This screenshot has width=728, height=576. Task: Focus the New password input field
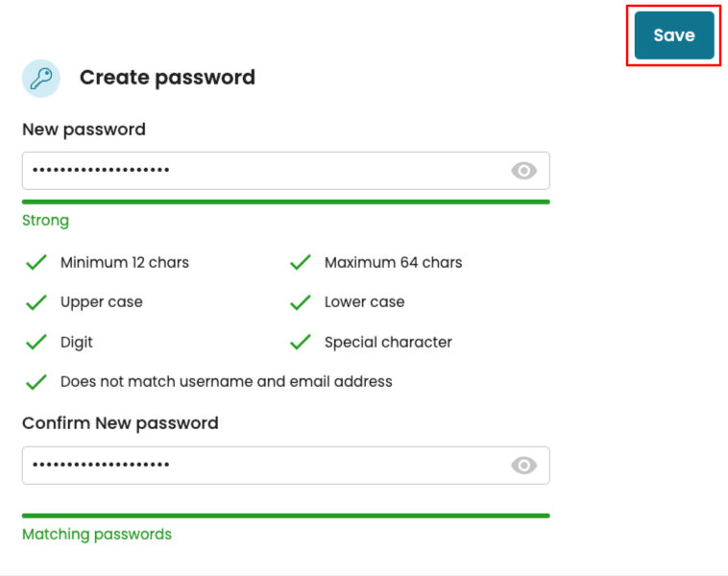pyautogui.click(x=259, y=171)
